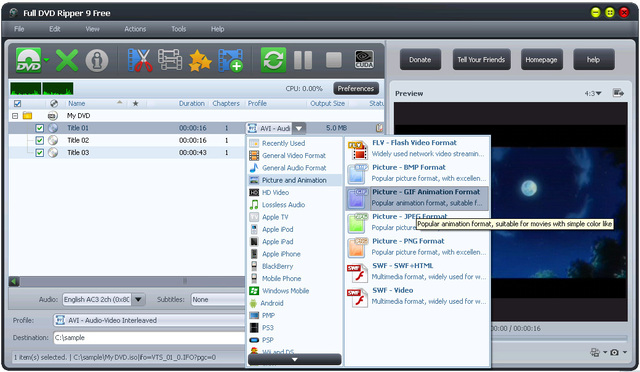Viewport: 640px width, 372px height.
Task: Select the Apple iPad category
Action: (x=295, y=242)
